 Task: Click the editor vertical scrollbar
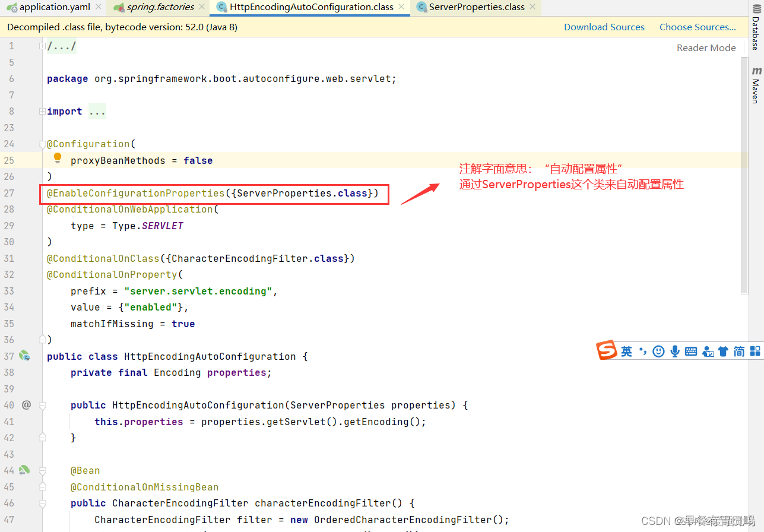[744, 175]
